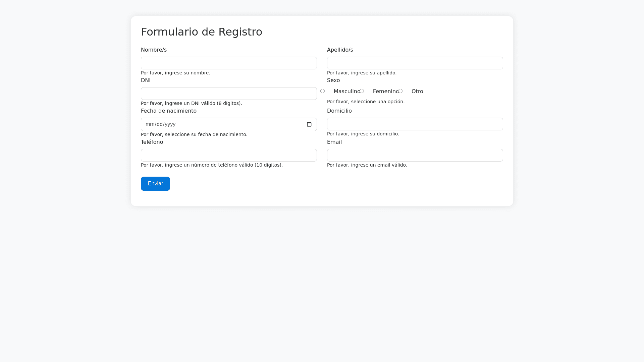Focus the Apellido/s input box
Viewport: 644px width, 362px height.
pos(415,63)
